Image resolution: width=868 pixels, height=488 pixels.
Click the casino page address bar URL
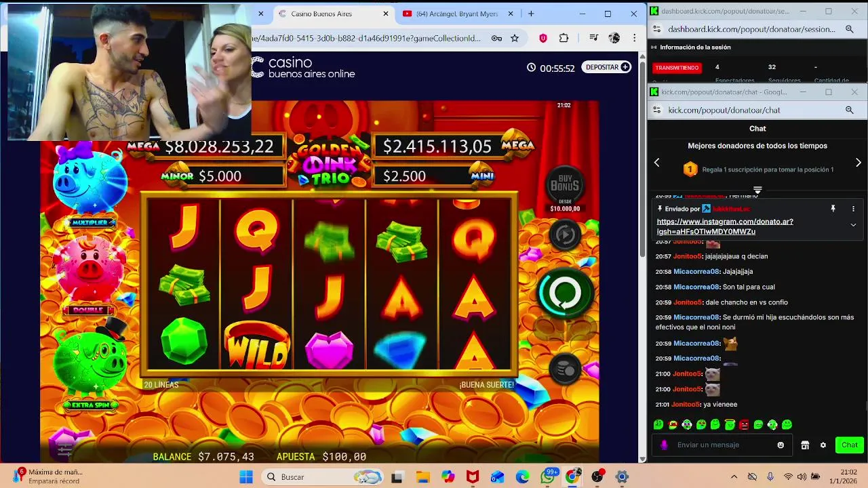(366, 38)
